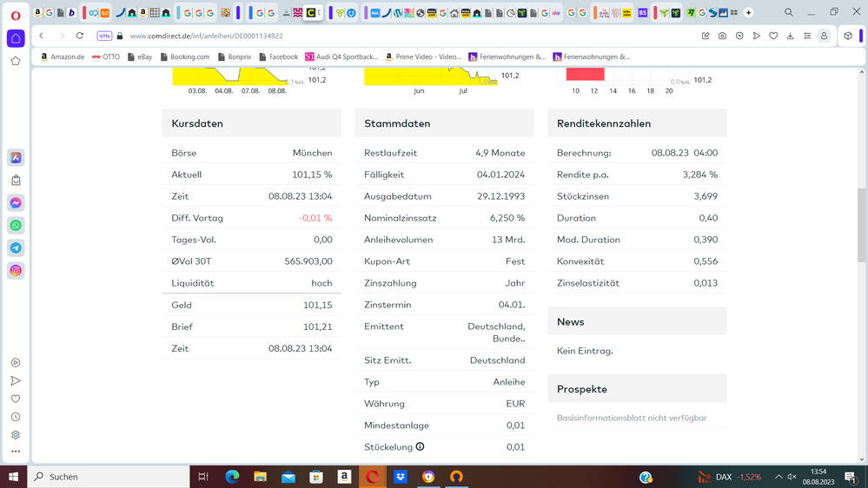Open the sidebar history clock icon
The image size is (868, 488).
tap(16, 417)
